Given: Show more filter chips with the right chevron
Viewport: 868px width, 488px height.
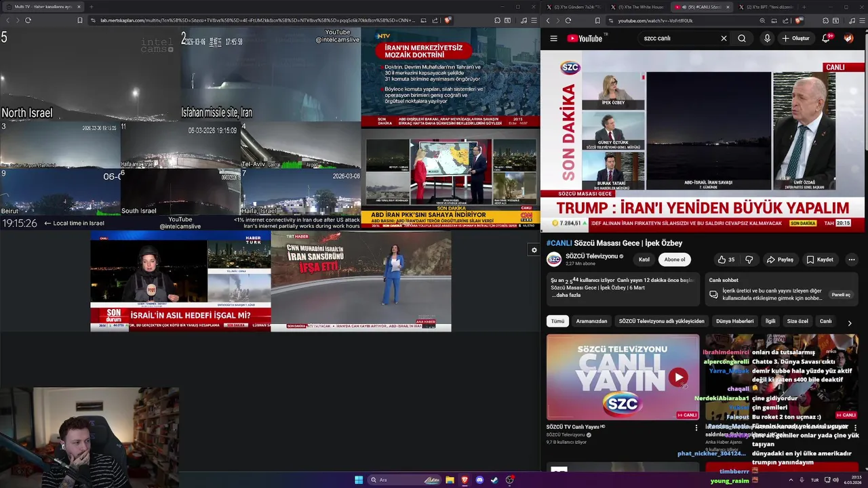Looking at the screenshot, I should point(850,323).
